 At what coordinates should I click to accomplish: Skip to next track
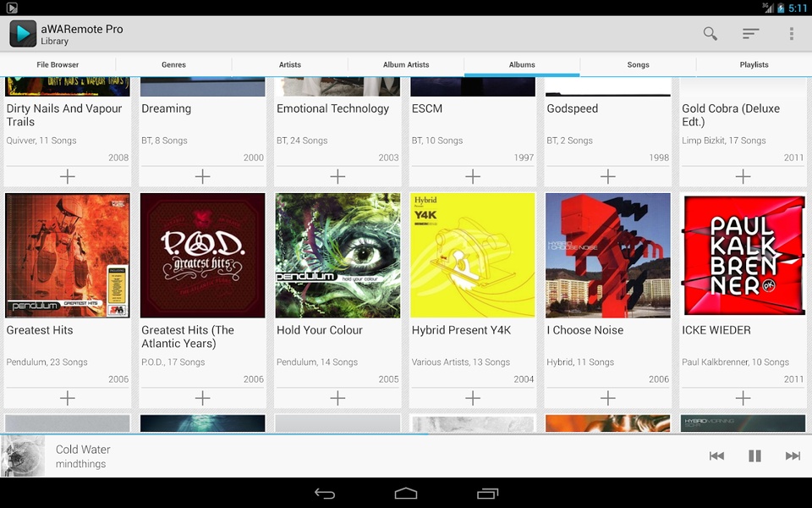pyautogui.click(x=793, y=456)
